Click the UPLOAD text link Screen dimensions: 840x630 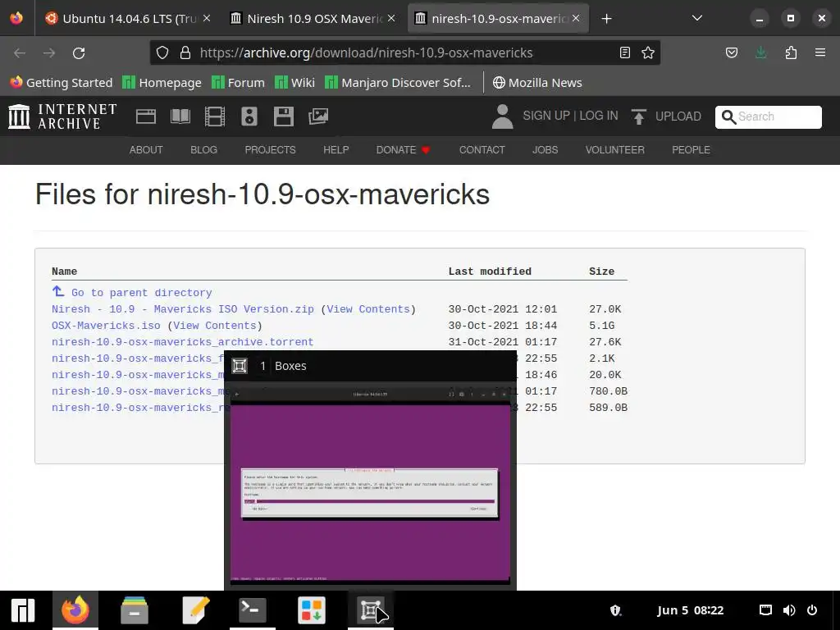[678, 116]
